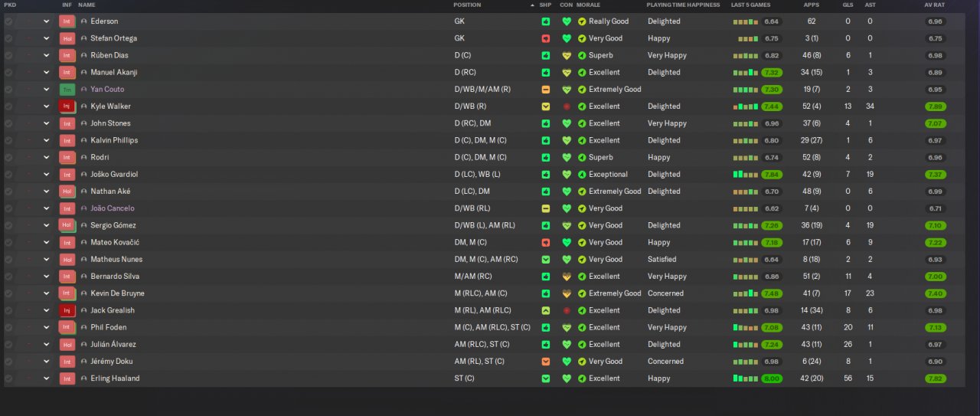Click Kyle Walker's yellow sharpness icon
980x416 pixels.
(545, 106)
